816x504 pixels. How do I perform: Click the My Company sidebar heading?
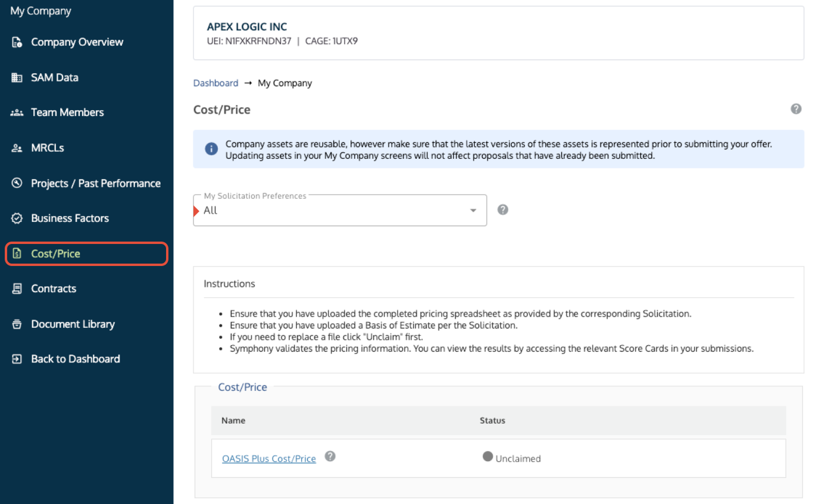(40, 11)
